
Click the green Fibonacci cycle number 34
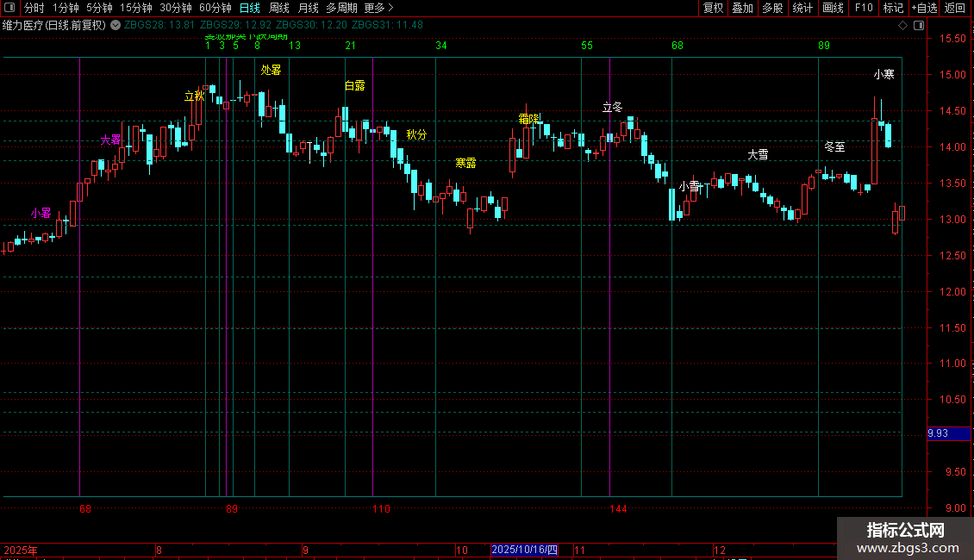click(441, 46)
